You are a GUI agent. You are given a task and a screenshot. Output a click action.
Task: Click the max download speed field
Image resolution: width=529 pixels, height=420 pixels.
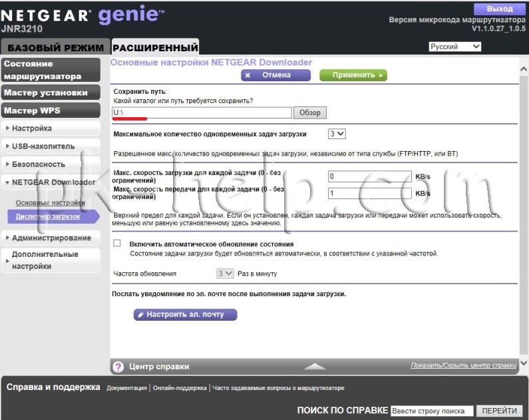click(370, 176)
